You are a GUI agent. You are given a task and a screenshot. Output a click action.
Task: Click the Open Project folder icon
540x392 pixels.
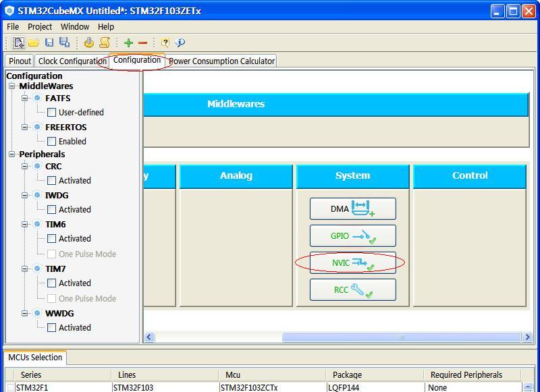coord(34,43)
